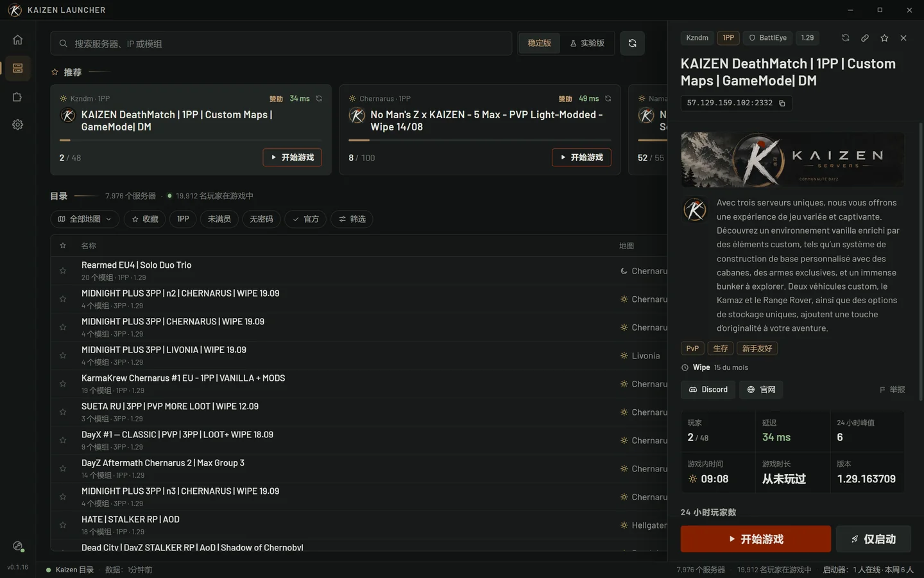This screenshot has width=924, height=578.
Task: Refresh the server list
Action: point(632,43)
